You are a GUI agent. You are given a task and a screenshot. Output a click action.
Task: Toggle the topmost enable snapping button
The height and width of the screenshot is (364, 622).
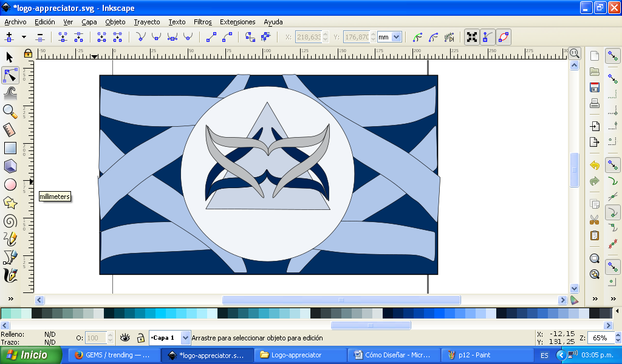[x=613, y=56]
